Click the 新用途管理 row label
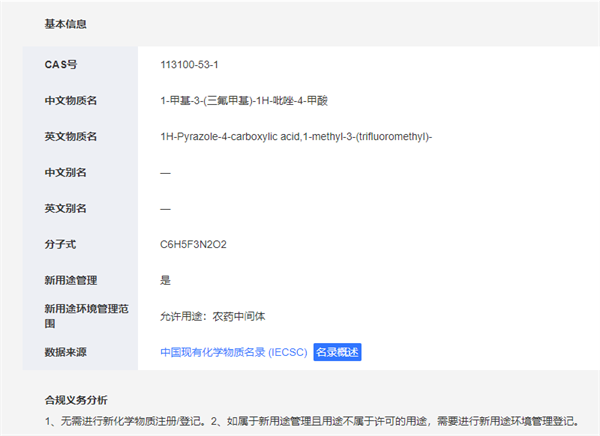Screen dimensions: 600x436 pos(71,280)
